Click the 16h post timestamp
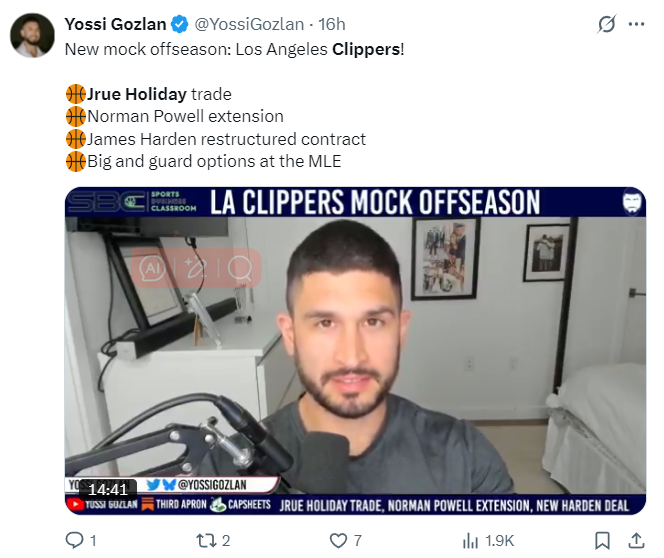Screen dimensions: 664x558 click(x=332, y=24)
